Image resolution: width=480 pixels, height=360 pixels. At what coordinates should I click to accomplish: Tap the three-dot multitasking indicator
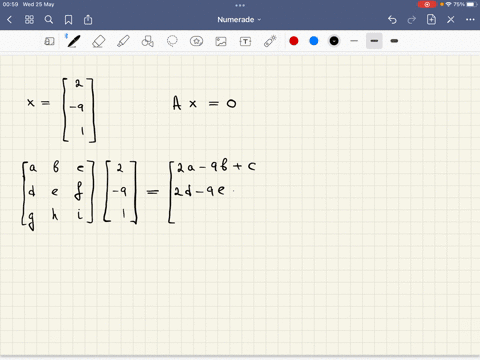tap(240, 5)
